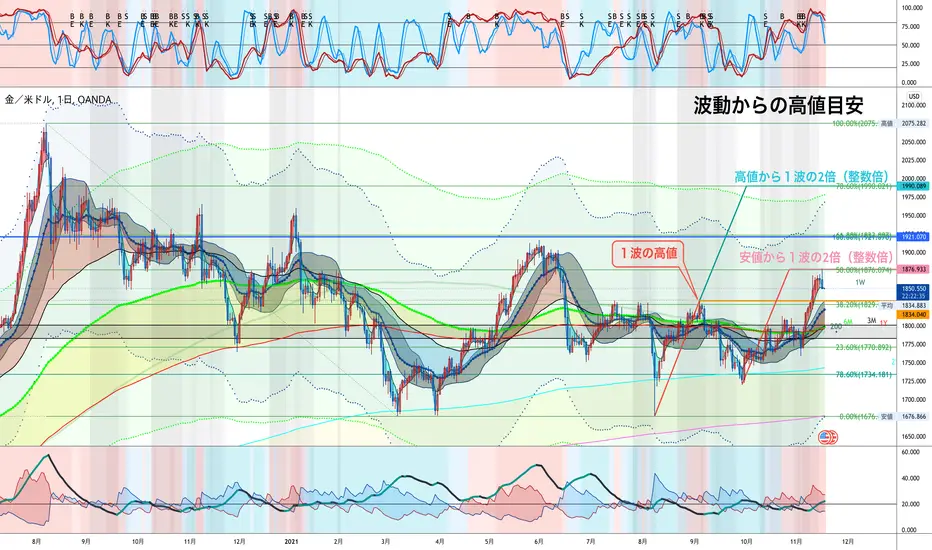Select the orange horizontal ray at 1834.040
This screenshot has height=550, width=932.
pos(796,301)
